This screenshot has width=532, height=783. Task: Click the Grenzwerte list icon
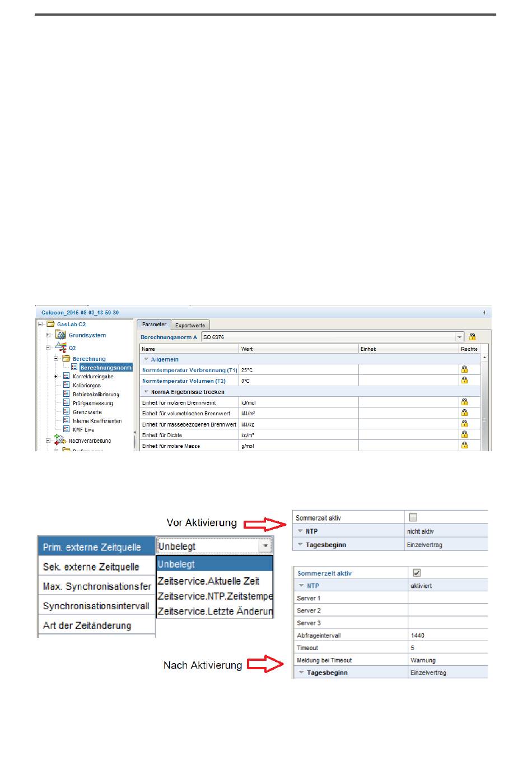click(x=66, y=411)
